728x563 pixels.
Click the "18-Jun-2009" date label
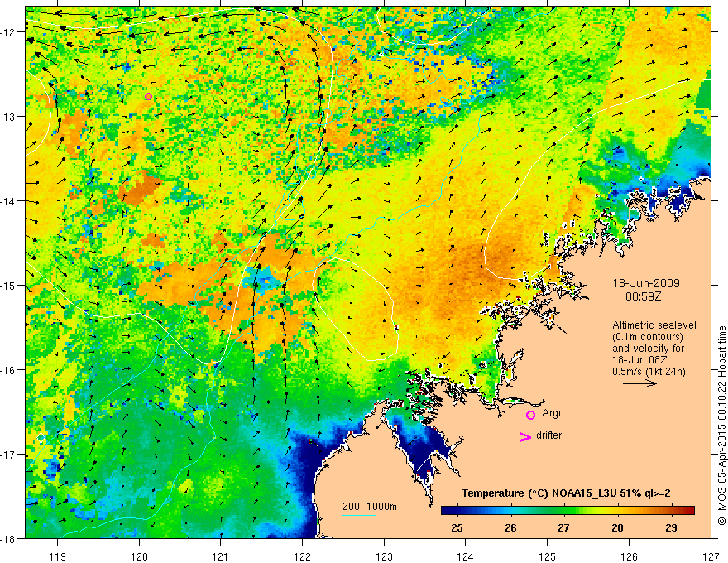coord(646,283)
